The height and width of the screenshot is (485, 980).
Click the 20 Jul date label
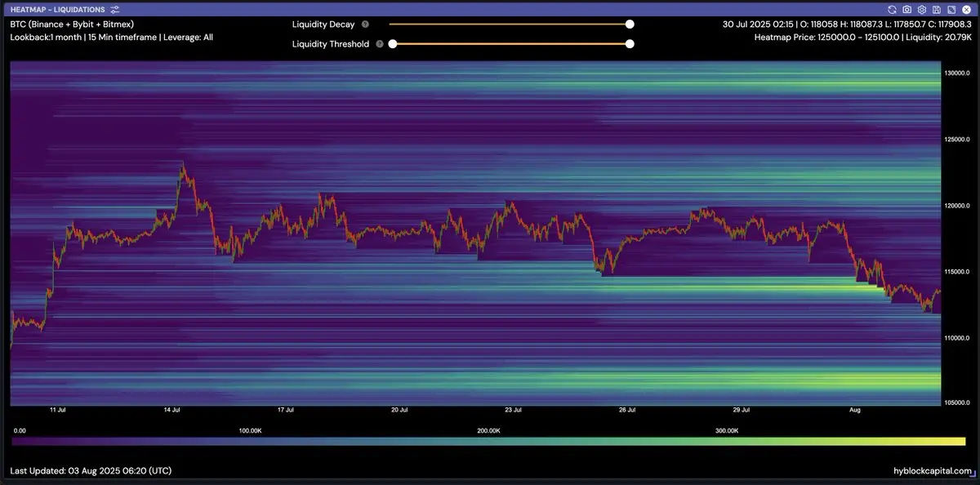point(399,412)
